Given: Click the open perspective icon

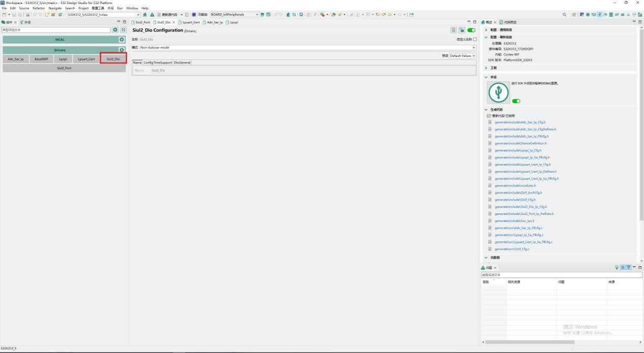Looking at the screenshot, I should point(574,15).
